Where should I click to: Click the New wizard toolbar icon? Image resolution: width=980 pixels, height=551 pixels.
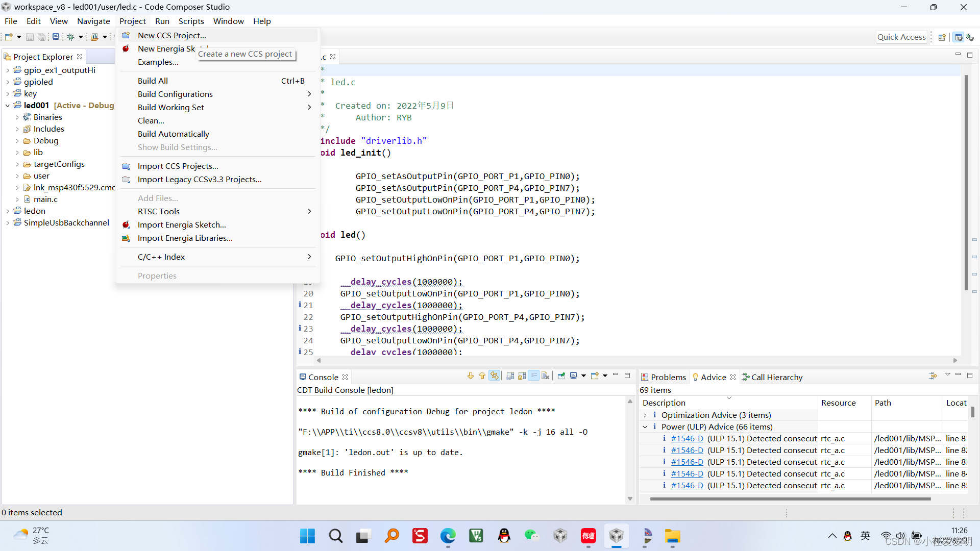pos(9,37)
